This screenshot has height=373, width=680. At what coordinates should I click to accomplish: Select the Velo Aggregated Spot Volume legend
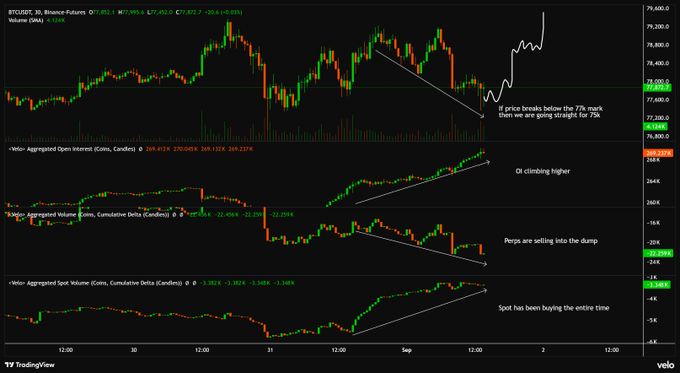click(95, 283)
